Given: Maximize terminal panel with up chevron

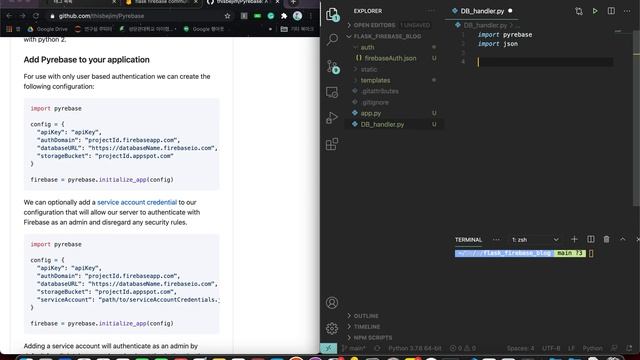Looking at the screenshot, I should [x=622, y=239].
